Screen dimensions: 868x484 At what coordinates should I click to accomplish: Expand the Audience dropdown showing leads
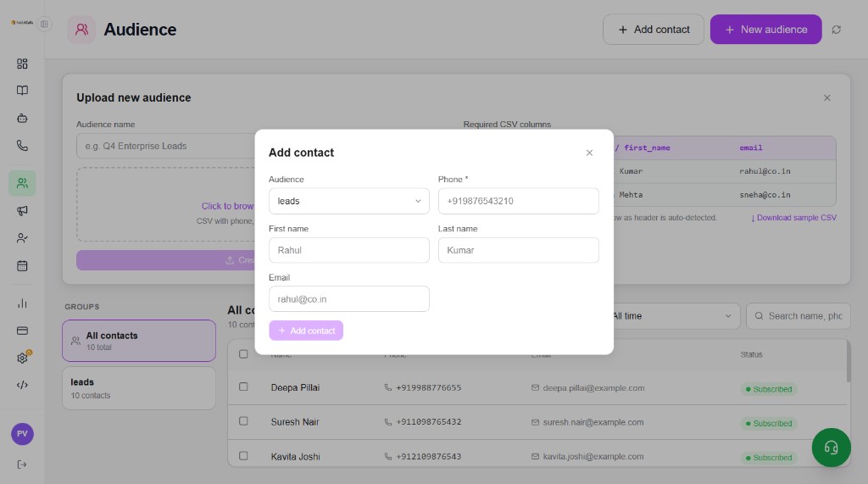coord(348,201)
